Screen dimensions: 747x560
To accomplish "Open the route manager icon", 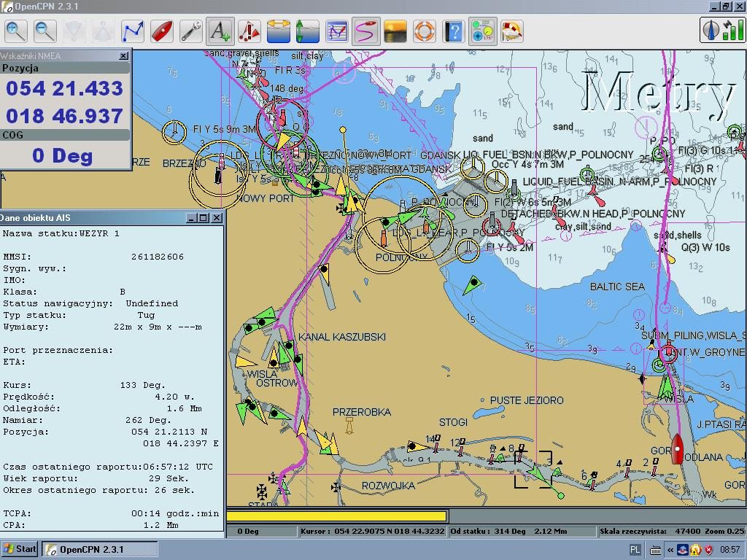I will 337,31.
